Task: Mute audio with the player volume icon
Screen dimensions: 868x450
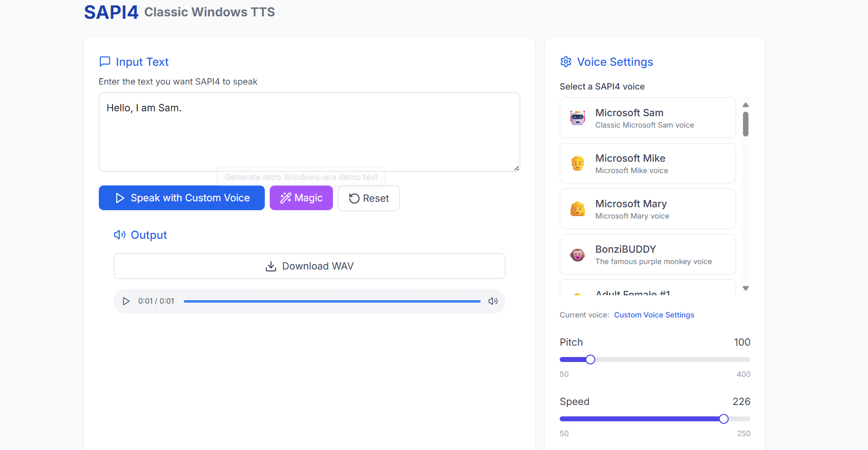Action: click(x=493, y=301)
